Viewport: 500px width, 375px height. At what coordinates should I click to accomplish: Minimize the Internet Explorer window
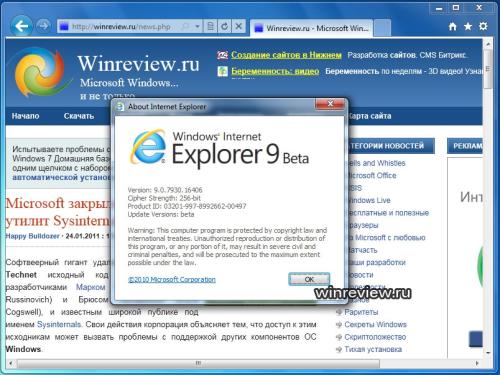439,8
